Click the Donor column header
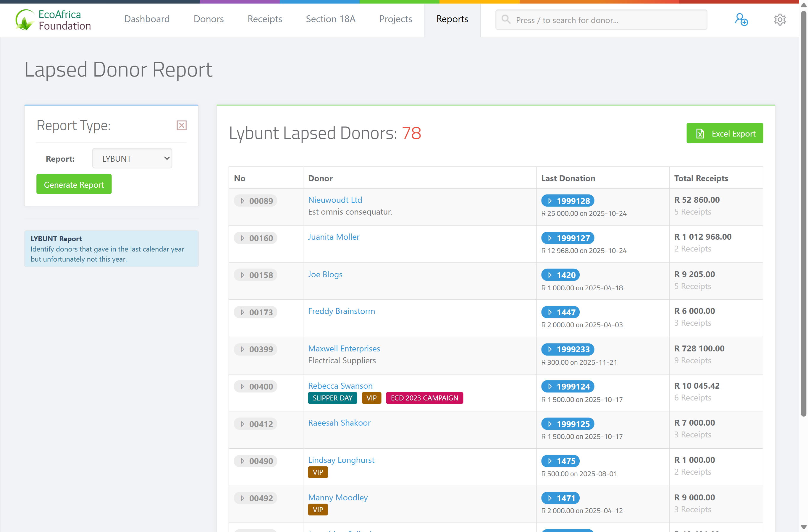The image size is (808, 532). (x=320, y=178)
